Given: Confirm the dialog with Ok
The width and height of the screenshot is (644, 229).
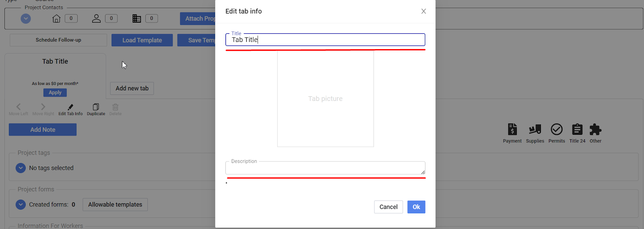Looking at the screenshot, I should [416, 207].
